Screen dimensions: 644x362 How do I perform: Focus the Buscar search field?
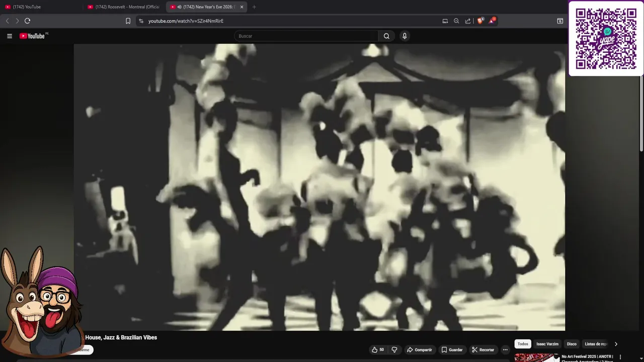coord(306,36)
